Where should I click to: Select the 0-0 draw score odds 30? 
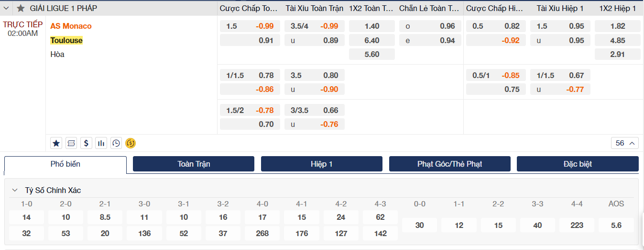click(419, 225)
